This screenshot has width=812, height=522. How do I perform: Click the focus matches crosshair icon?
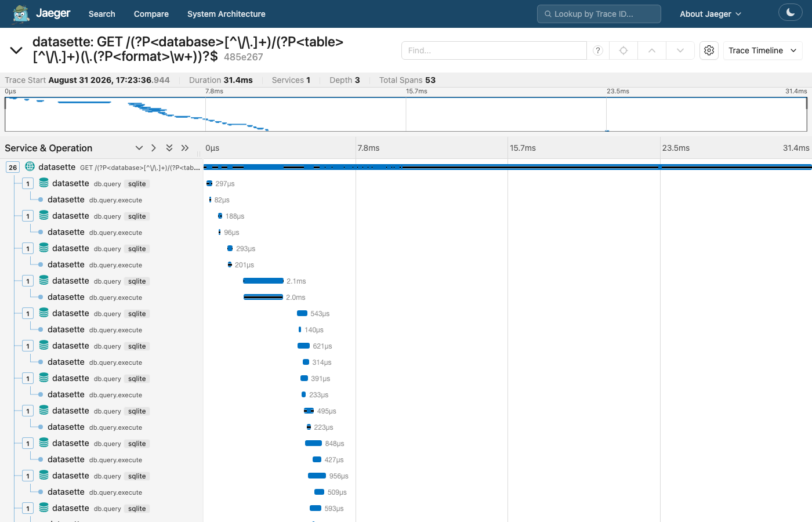tap(623, 50)
